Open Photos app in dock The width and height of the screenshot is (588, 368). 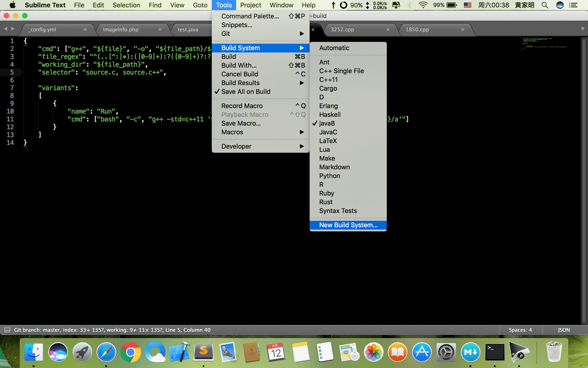coord(373,352)
